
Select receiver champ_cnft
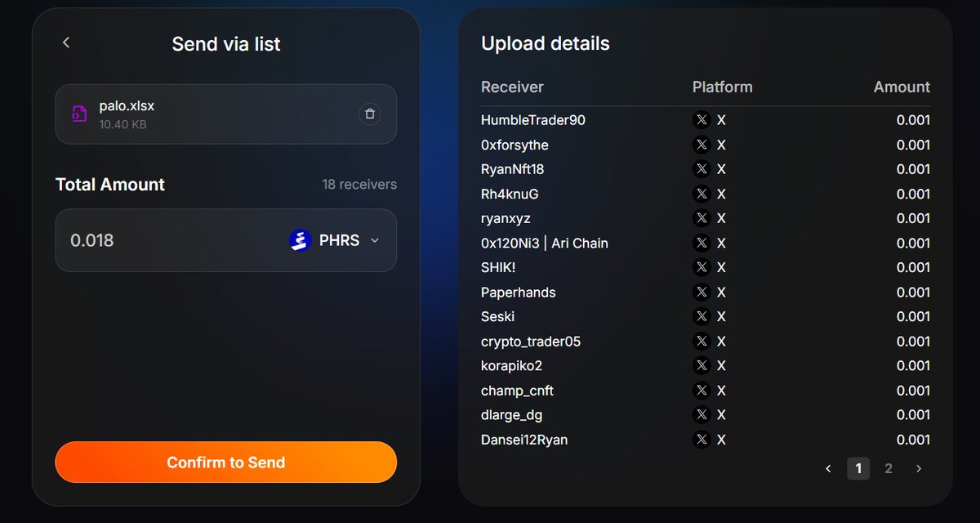(x=517, y=390)
